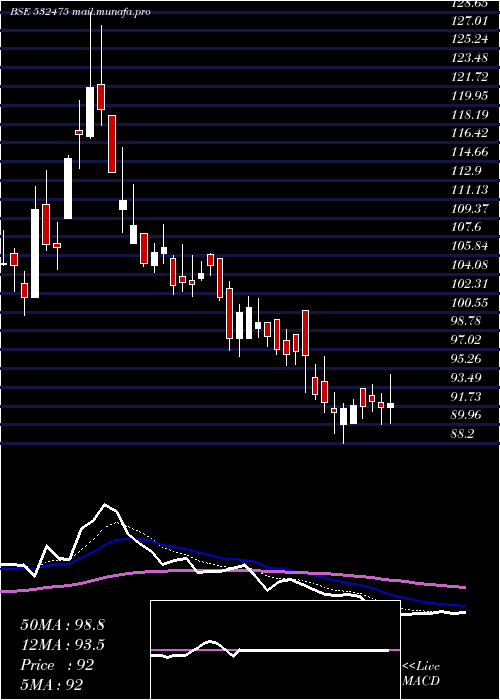Click the 89.96 price axis label

467,415
